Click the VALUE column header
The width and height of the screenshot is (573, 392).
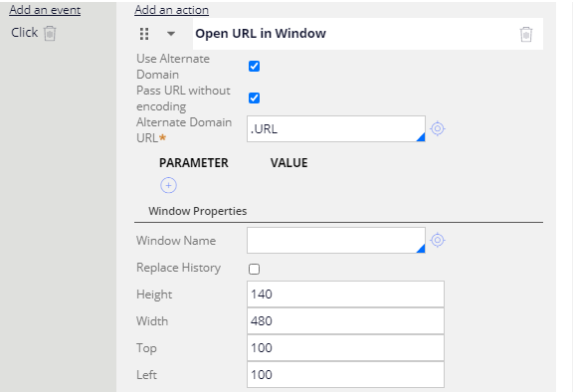click(x=288, y=163)
